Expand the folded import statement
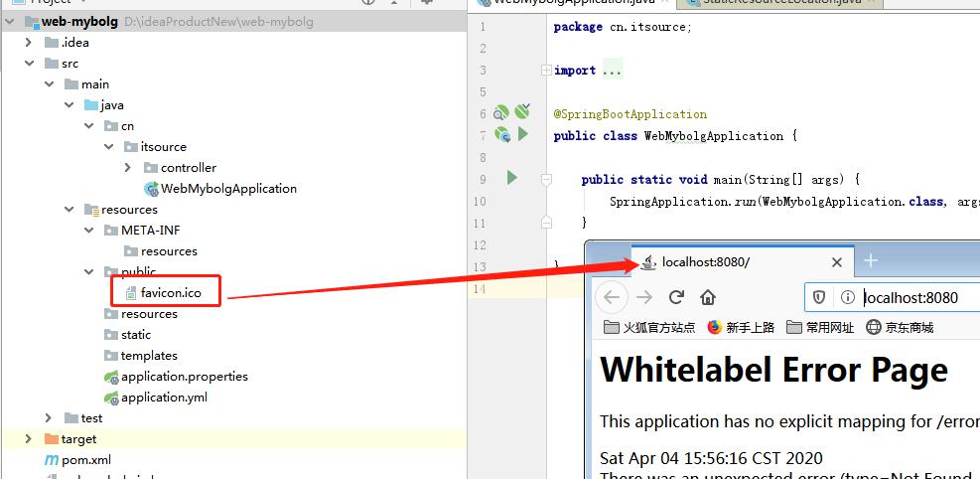Image resolution: width=980 pixels, height=479 pixels. [x=546, y=70]
